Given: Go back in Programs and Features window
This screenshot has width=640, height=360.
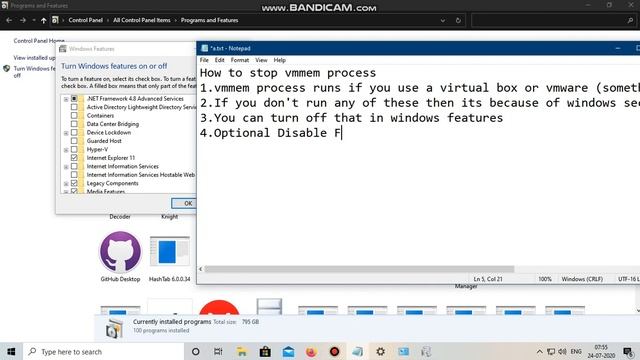Looking at the screenshot, I should pos(9,20).
